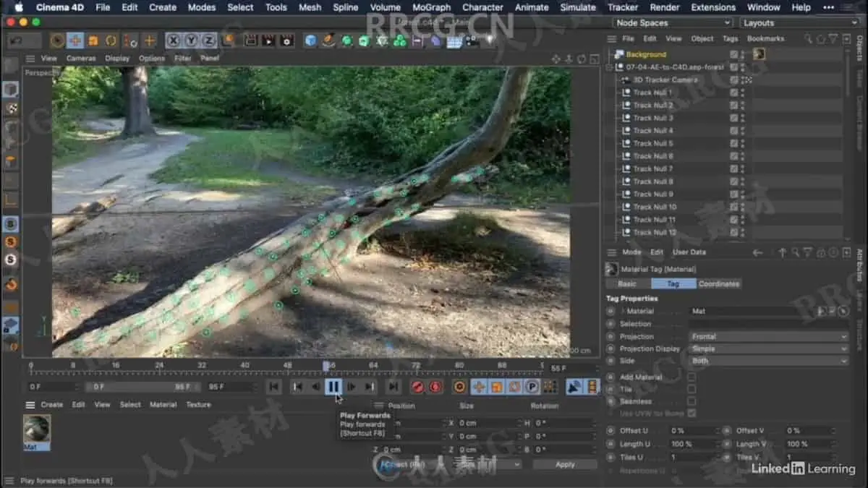Toggle the Parameter (P) keying icon
This screenshot has height=488, width=868.
[x=532, y=387]
